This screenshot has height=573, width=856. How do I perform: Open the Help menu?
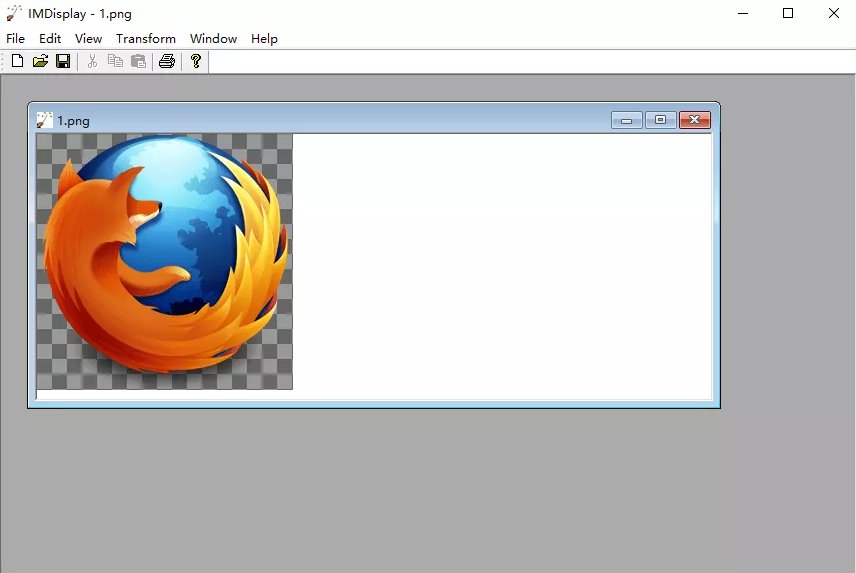tap(264, 38)
